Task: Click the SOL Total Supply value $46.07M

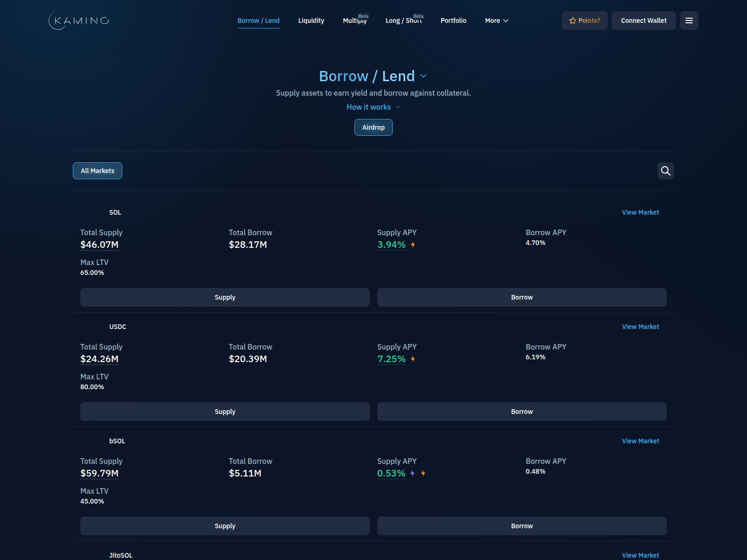Action: 99,245
